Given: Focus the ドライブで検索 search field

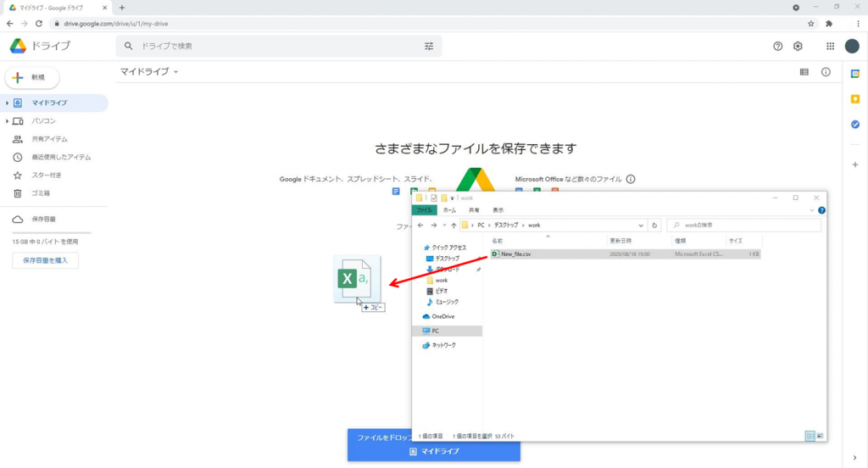Looking at the screenshot, I should coord(280,47).
